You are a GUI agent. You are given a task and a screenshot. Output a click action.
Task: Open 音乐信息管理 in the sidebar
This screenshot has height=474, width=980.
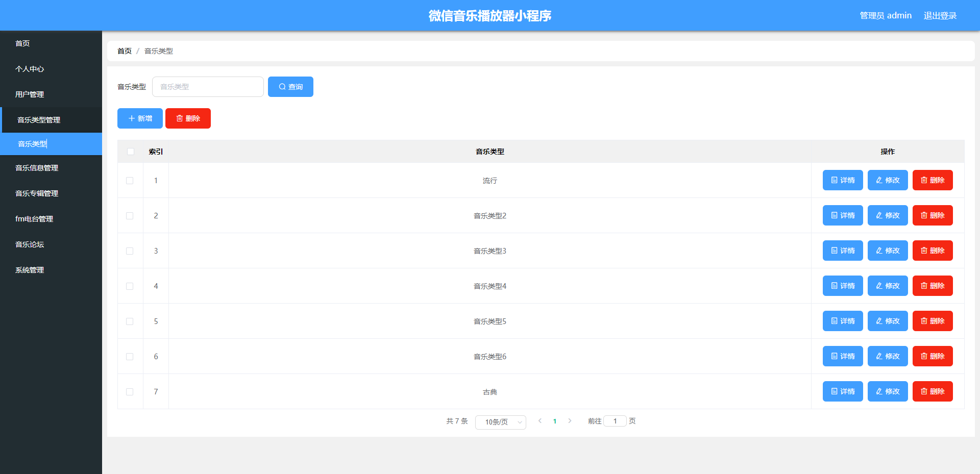pyautogui.click(x=37, y=168)
